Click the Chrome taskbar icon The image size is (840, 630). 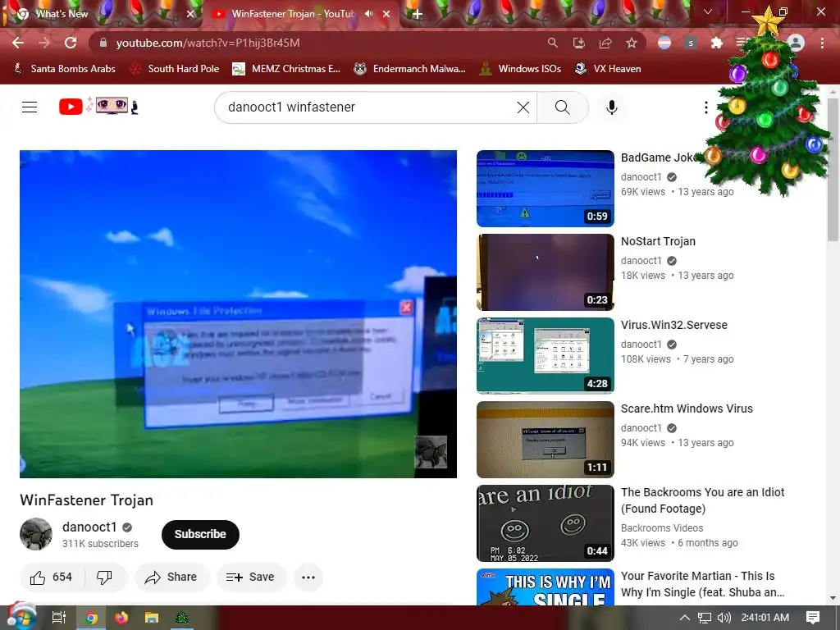91,618
